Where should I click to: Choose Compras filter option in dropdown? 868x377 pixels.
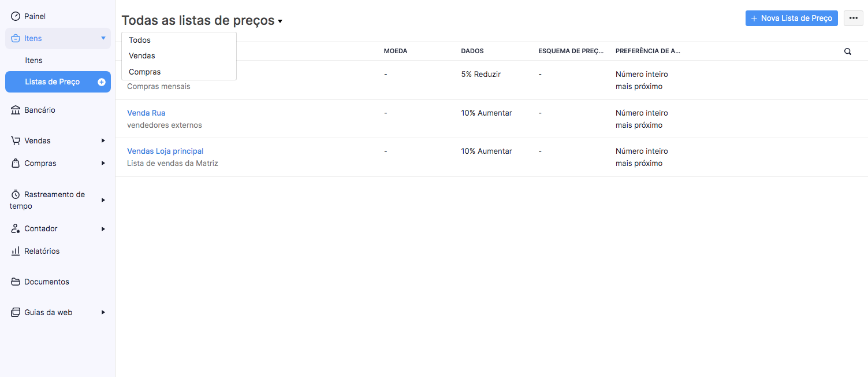(x=179, y=72)
